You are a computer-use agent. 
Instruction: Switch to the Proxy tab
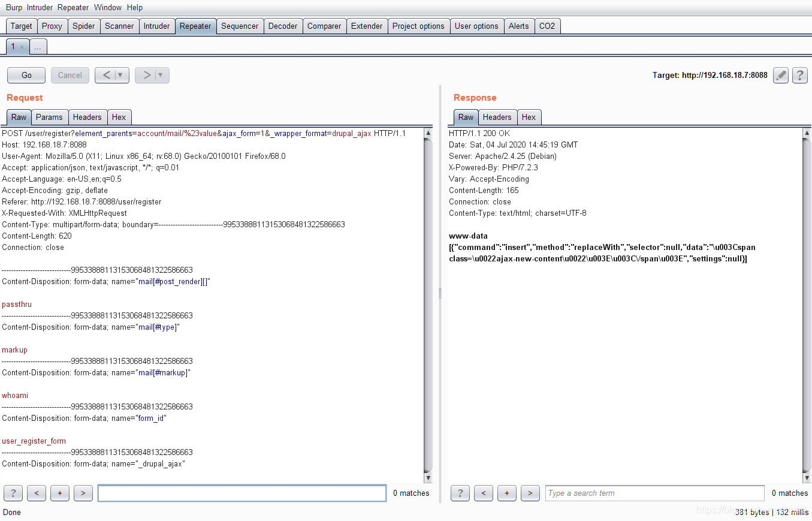point(52,26)
